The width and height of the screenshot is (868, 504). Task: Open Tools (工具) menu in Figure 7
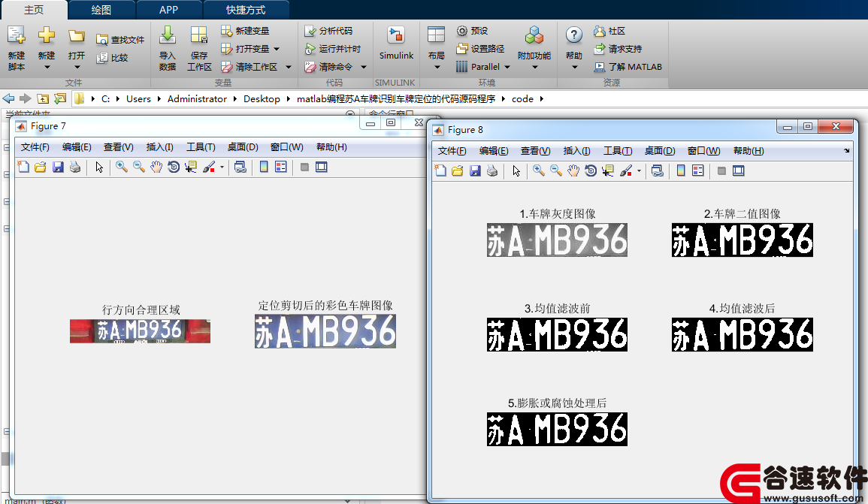point(201,146)
